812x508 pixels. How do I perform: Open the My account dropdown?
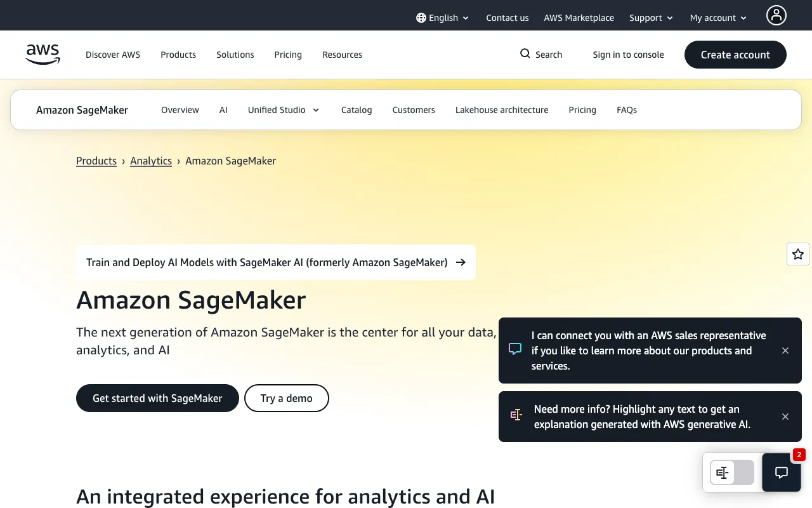(717, 18)
